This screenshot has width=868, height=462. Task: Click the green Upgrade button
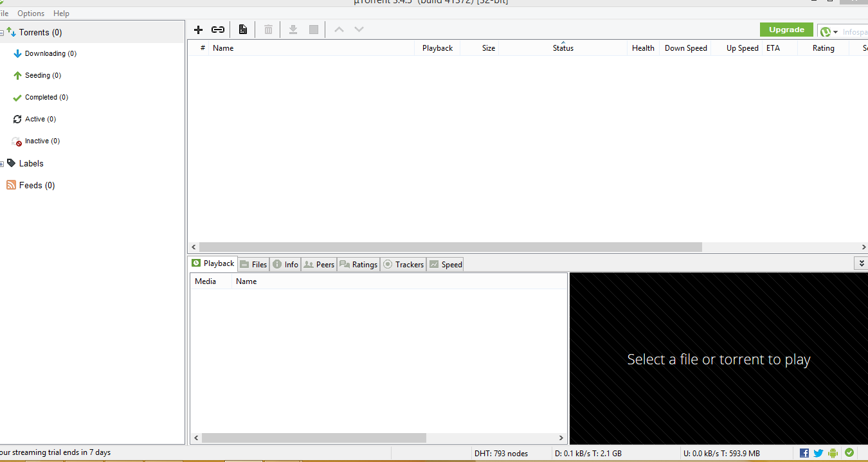coord(786,30)
